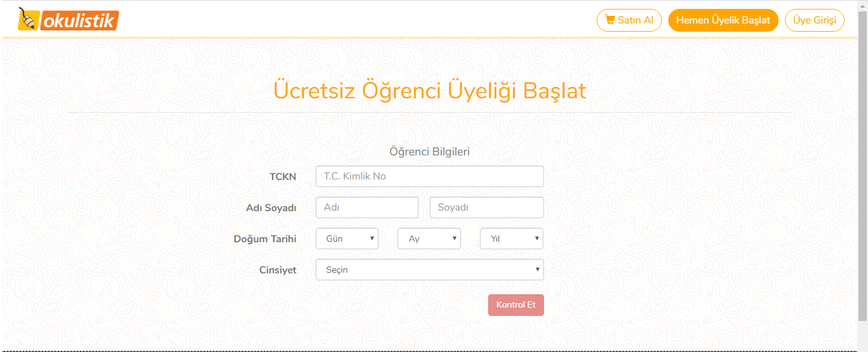Screen dimensions: 868x352
Task: Focus the T.C. Kimlik No field
Action: point(429,176)
